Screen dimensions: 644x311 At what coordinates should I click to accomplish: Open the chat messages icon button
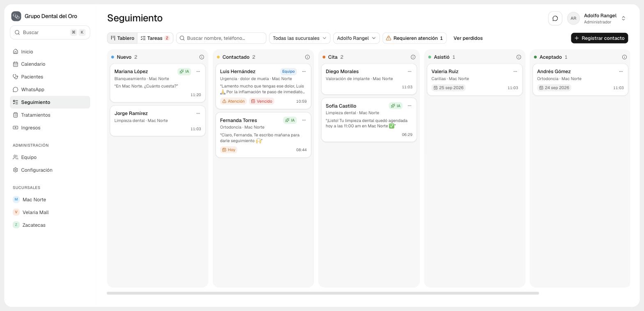(555, 18)
